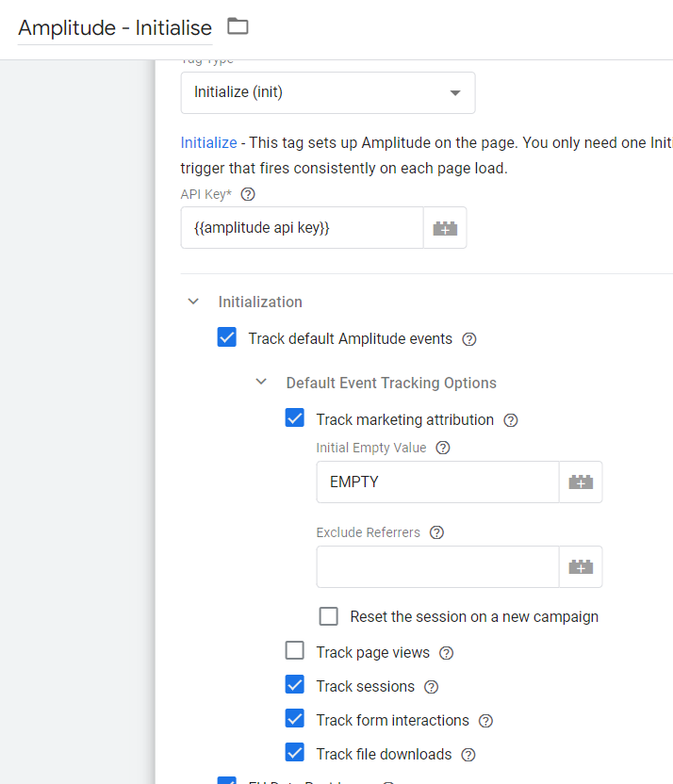Check Reset the session on a new campaign
673x784 pixels.
tap(329, 616)
